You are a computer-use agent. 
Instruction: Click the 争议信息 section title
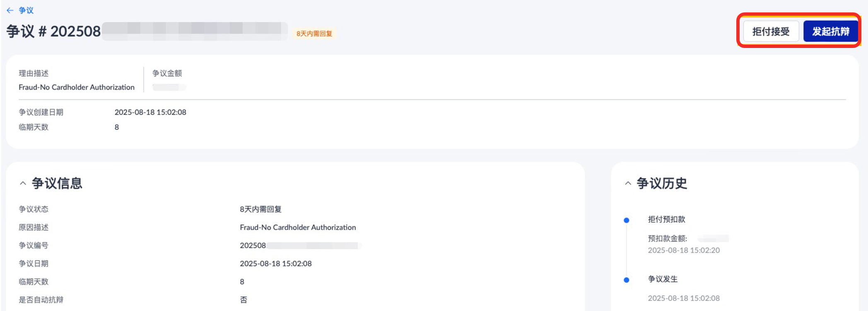[57, 183]
